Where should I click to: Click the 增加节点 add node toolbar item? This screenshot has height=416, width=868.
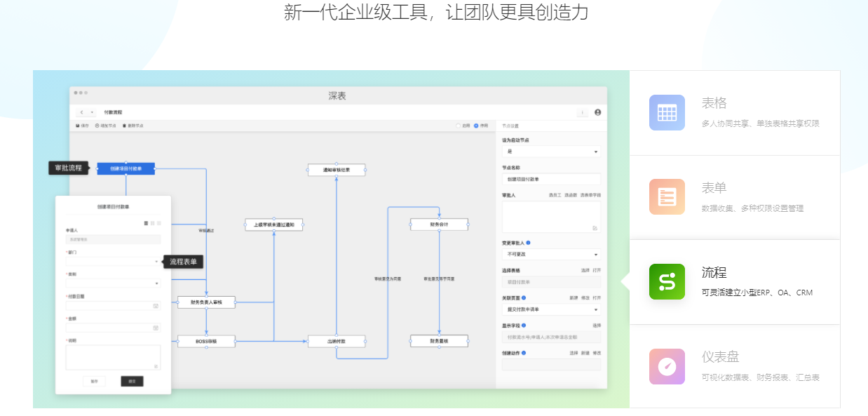pyautogui.click(x=106, y=126)
